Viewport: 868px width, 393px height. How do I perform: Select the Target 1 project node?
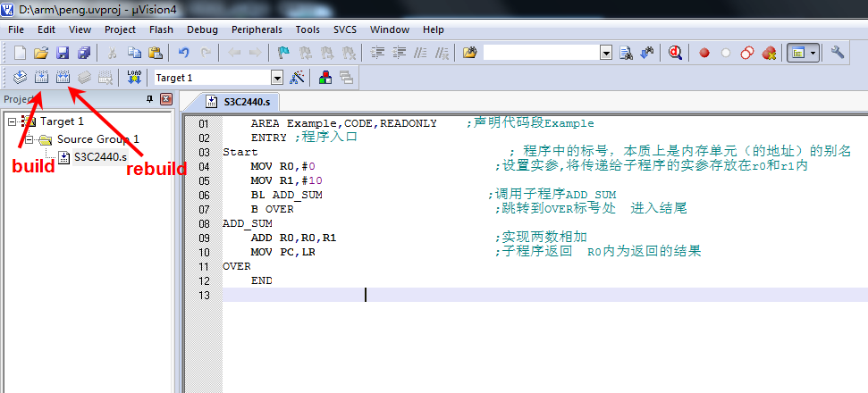(62, 121)
